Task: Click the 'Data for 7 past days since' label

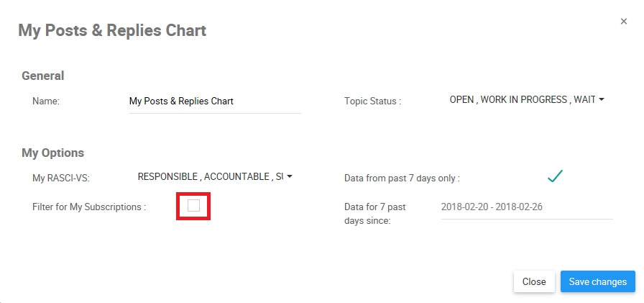Action: (x=375, y=214)
